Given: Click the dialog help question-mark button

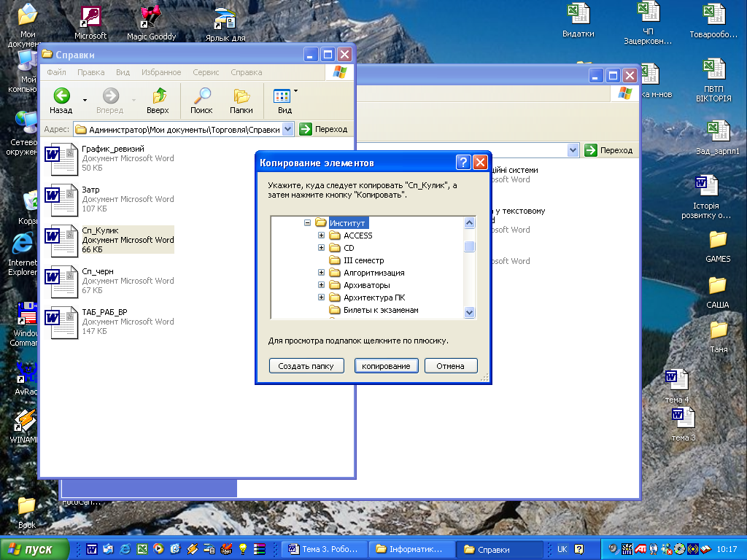Looking at the screenshot, I should (x=463, y=163).
